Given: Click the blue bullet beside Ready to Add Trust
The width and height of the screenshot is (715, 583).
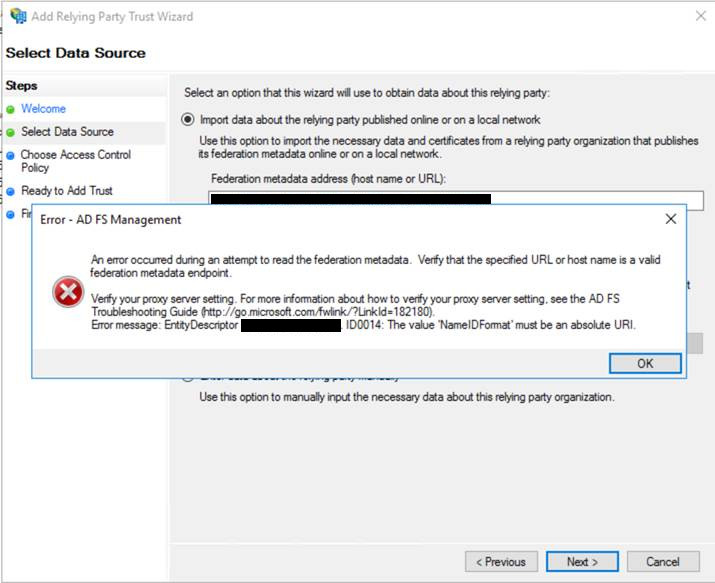Looking at the screenshot, I should coord(11,191).
